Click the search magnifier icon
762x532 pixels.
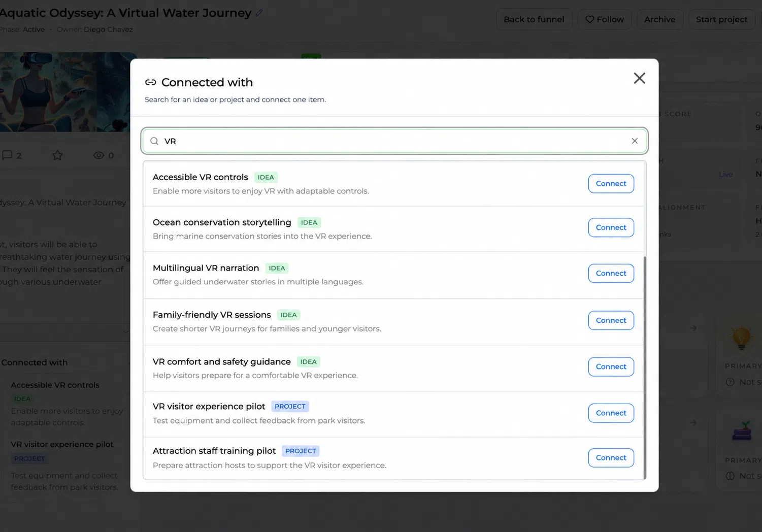coord(154,141)
